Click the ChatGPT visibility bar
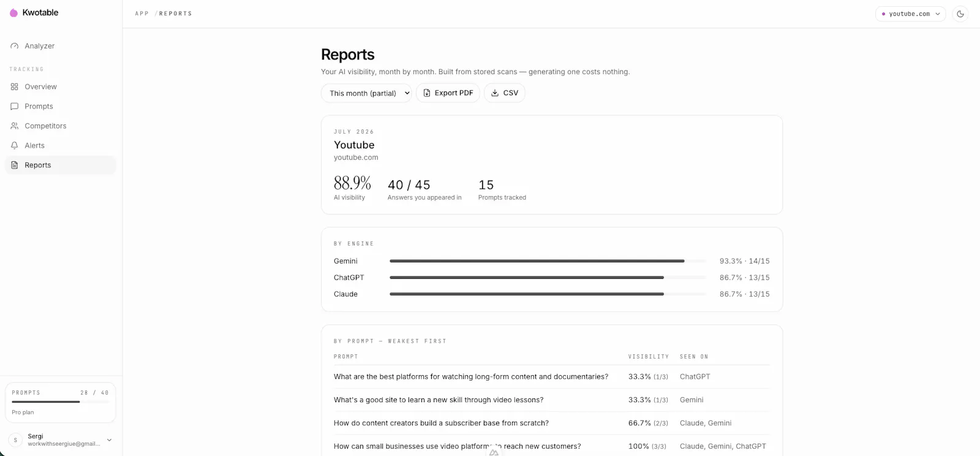Screen dimensions: 980x456 coord(548,278)
